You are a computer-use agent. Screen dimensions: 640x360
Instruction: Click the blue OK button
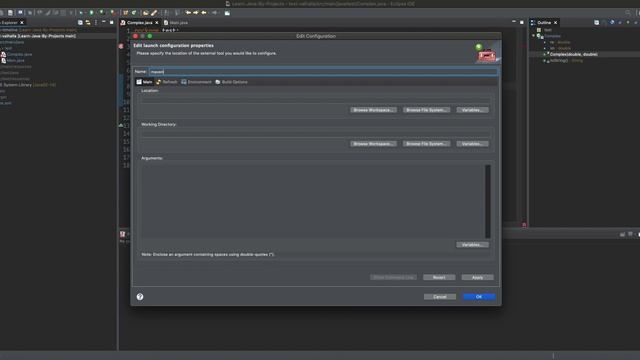coord(479,297)
